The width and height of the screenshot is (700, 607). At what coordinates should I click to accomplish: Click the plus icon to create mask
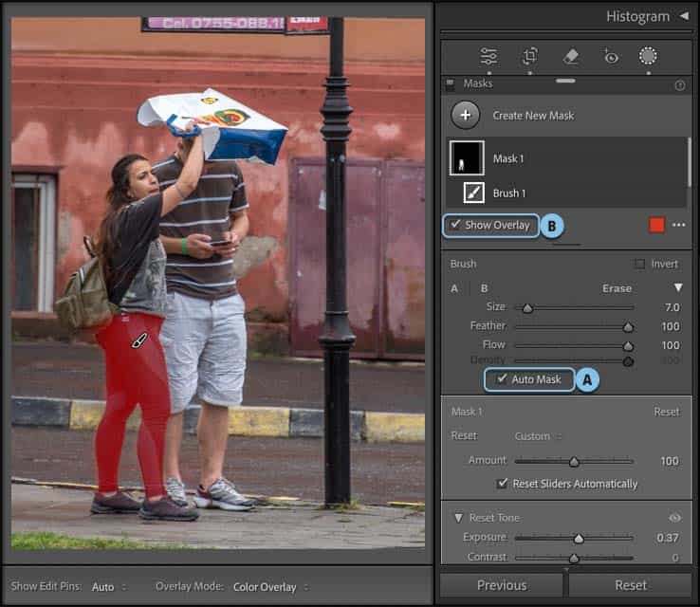(x=465, y=115)
